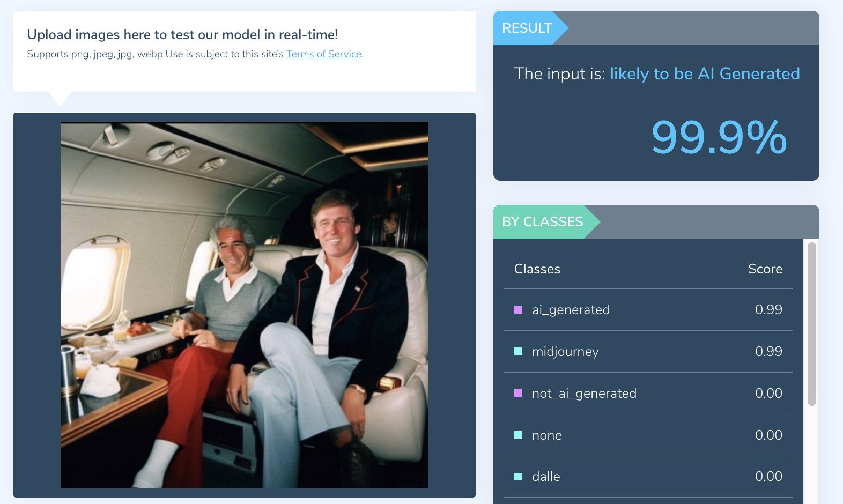Screen dimensions: 843x504
Task: Click the uploaded image preview
Action: click(x=245, y=305)
